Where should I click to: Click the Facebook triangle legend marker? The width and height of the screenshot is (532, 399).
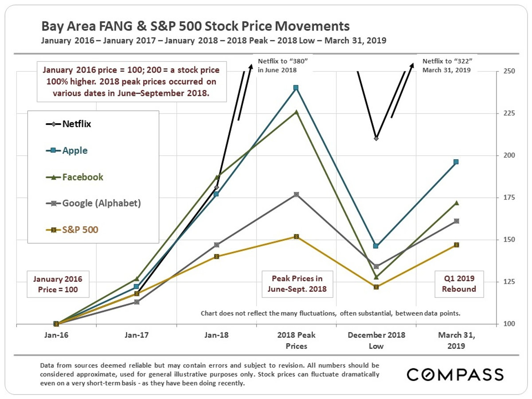pyautogui.click(x=54, y=177)
